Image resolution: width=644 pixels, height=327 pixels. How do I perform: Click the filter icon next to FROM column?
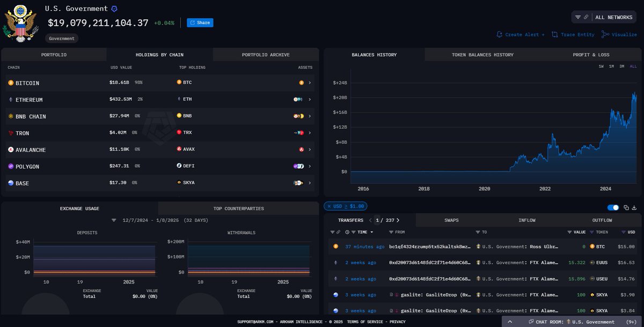tap(390, 232)
